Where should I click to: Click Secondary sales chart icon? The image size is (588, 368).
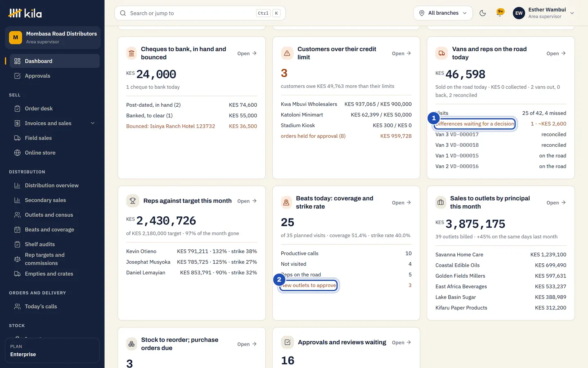[17, 200]
